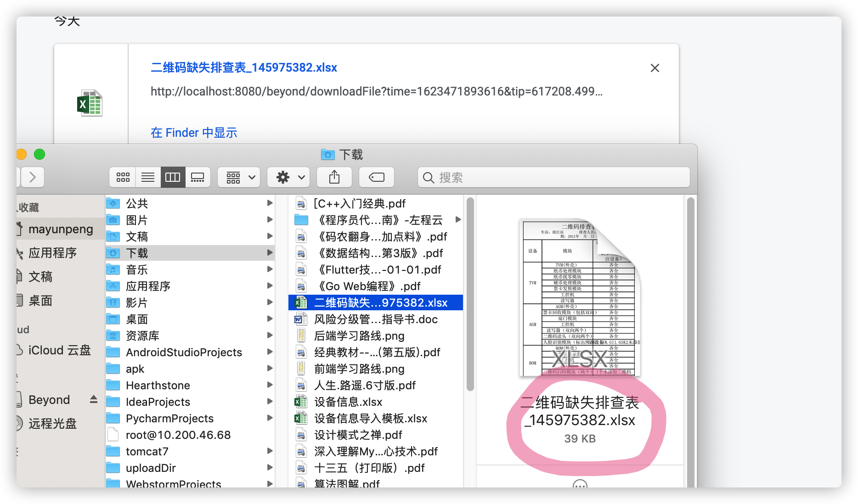Select 人生.路遥.6寸版.pdf file
Viewport: 858px width, 504px height.
coord(376,385)
